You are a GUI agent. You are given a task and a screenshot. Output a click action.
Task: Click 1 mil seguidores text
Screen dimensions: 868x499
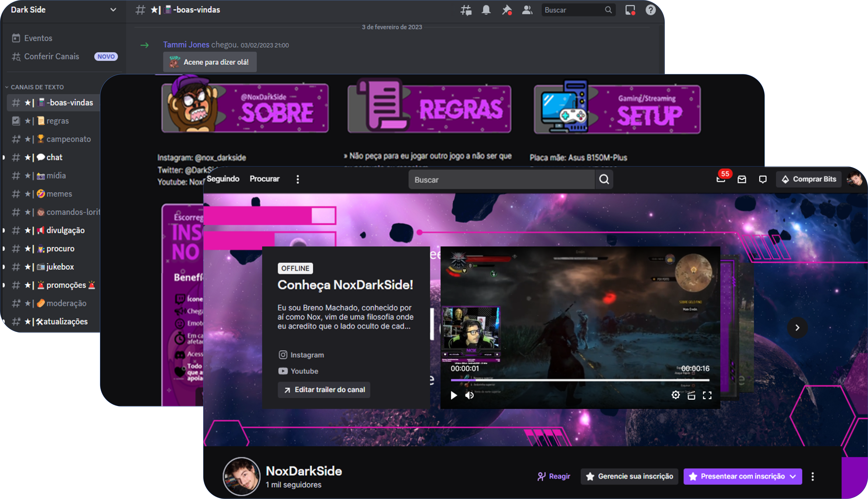click(294, 485)
